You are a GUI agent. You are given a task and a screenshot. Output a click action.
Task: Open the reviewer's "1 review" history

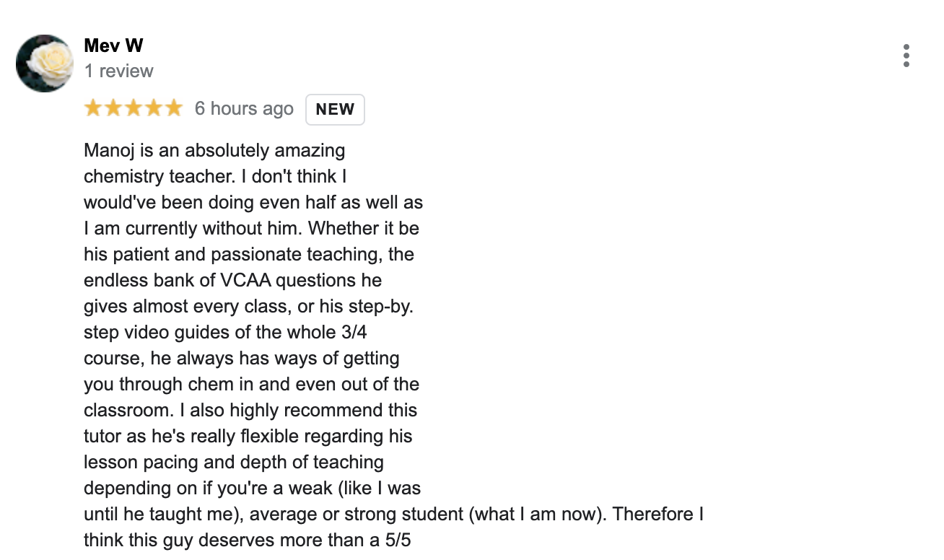point(119,71)
